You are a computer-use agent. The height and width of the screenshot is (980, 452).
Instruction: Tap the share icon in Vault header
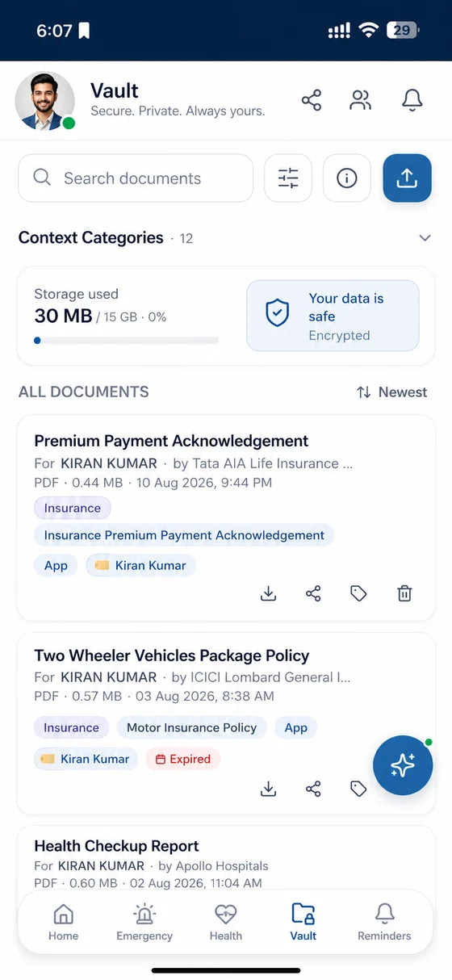pyautogui.click(x=312, y=100)
